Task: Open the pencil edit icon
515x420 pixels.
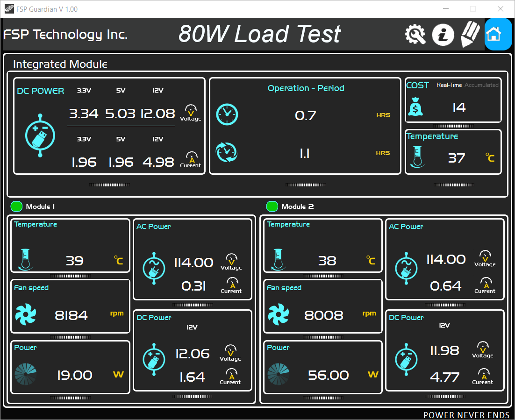Action: tap(470, 34)
